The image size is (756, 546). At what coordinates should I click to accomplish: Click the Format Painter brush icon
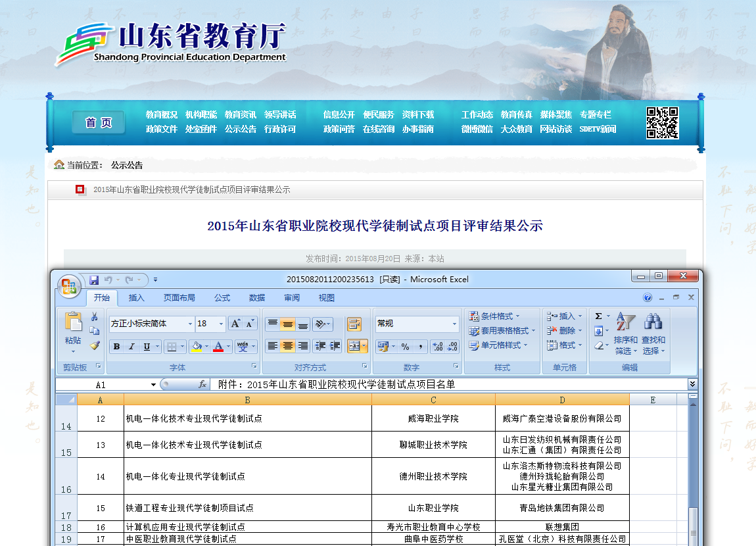coord(95,345)
